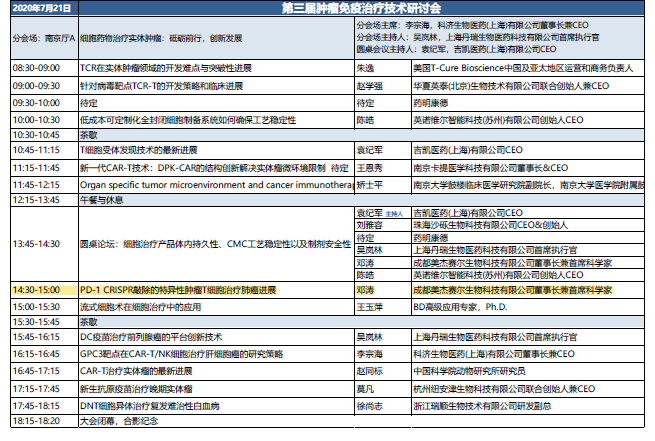This screenshot has height=441, width=655.
Task: Select time slot "15:45-16:15"
Action: (36, 337)
